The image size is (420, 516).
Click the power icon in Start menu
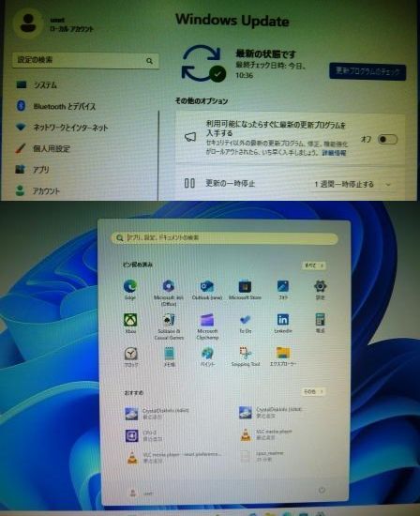point(322,491)
